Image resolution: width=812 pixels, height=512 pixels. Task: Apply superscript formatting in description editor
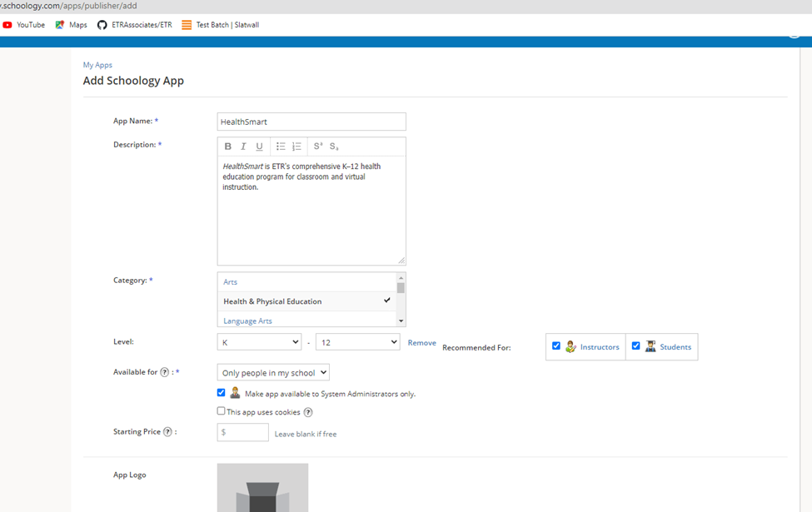(x=317, y=146)
